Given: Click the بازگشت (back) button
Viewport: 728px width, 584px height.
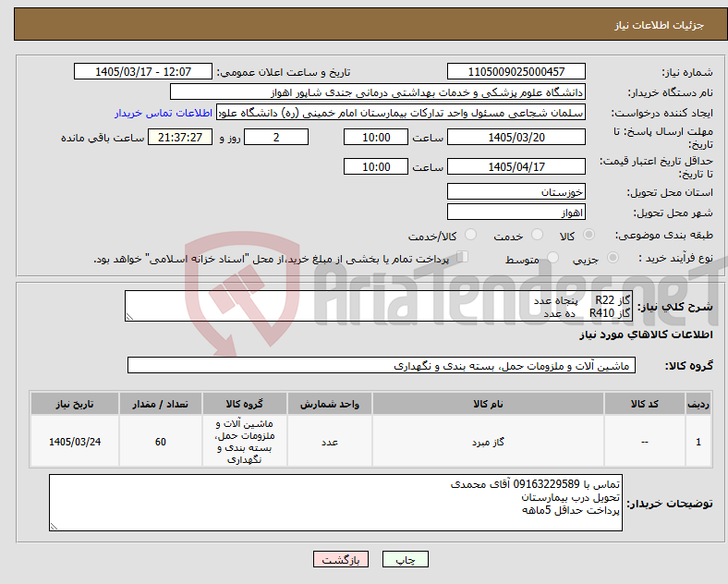Looking at the screenshot, I should pos(341,559).
